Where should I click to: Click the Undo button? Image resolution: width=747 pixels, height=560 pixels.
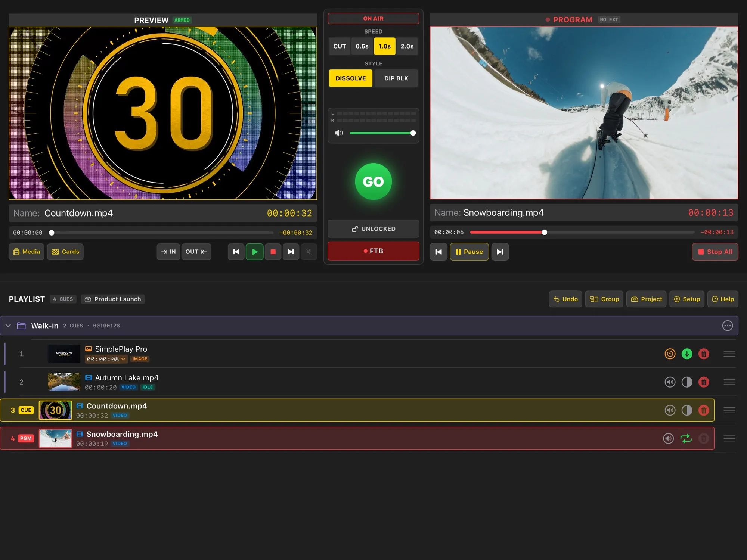point(565,299)
